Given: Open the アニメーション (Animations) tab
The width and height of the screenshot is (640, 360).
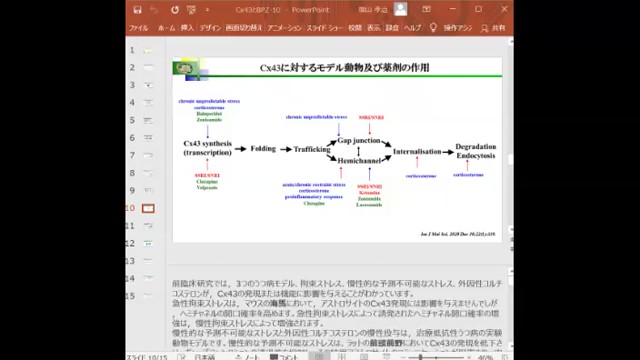Looking at the screenshot, I should 284,28.
